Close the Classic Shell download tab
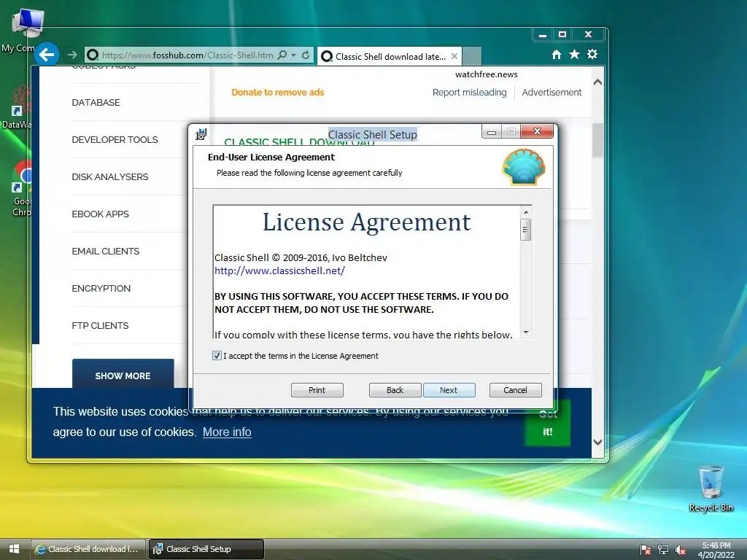Screen dimensions: 747x560 click(454, 56)
